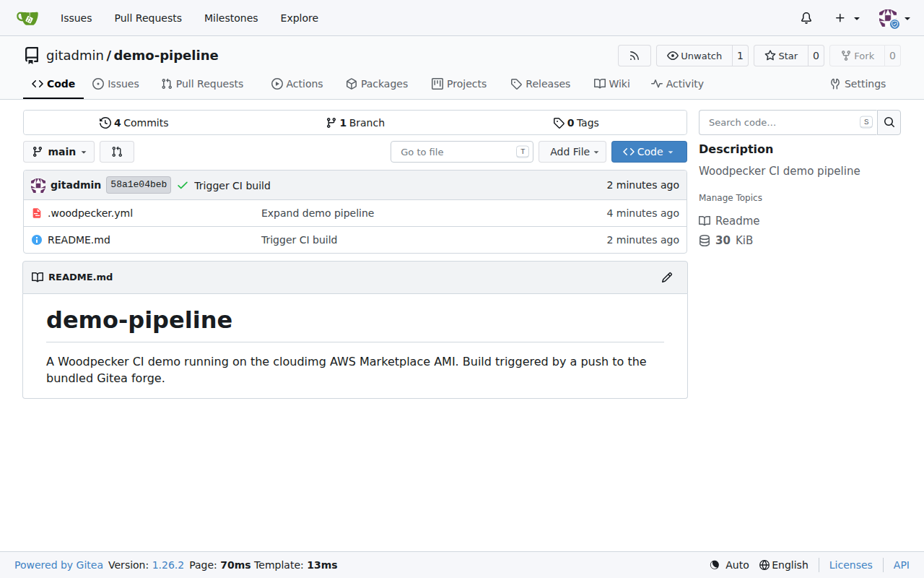Open repository Settings tab
Viewport: 924px width, 578px height.
(858, 84)
